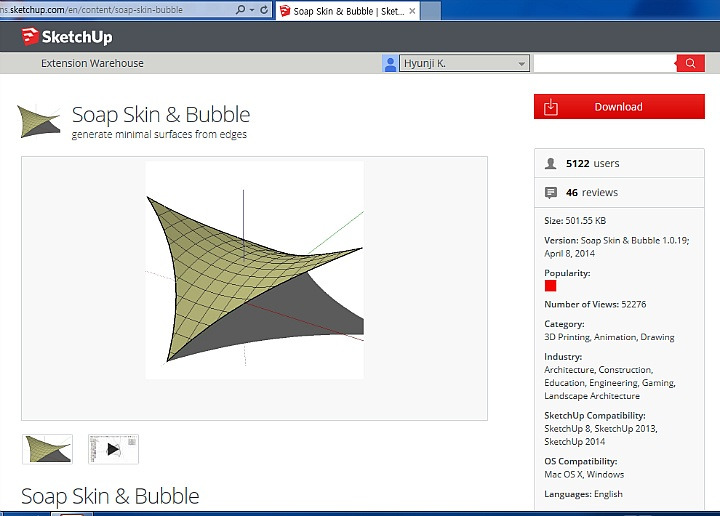Open the Gaming industry link
Screen dimensions: 720x516
[658, 383]
